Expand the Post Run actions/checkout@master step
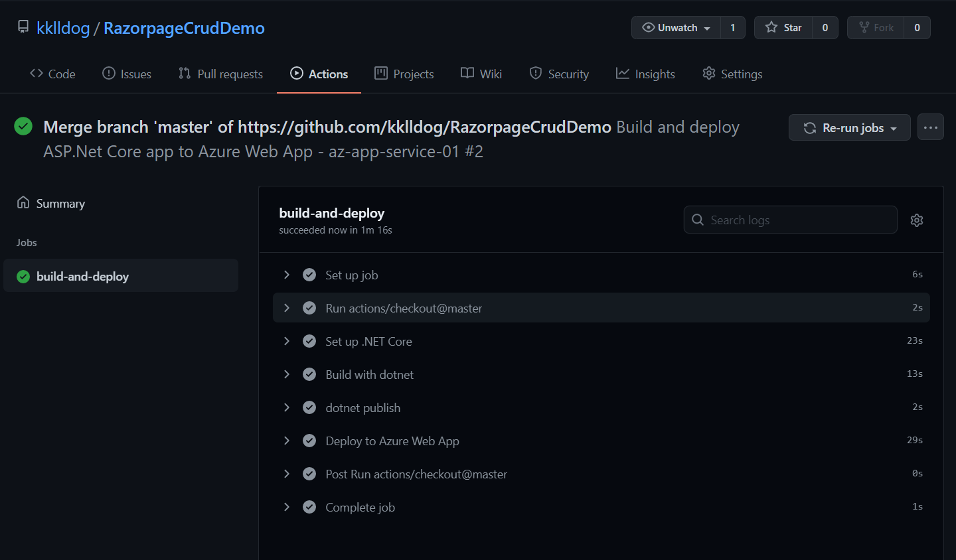Image resolution: width=956 pixels, height=560 pixels. (x=287, y=474)
